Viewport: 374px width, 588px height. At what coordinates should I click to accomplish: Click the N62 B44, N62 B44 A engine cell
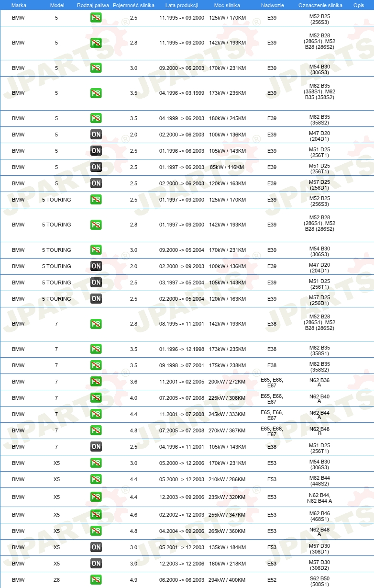(319, 498)
